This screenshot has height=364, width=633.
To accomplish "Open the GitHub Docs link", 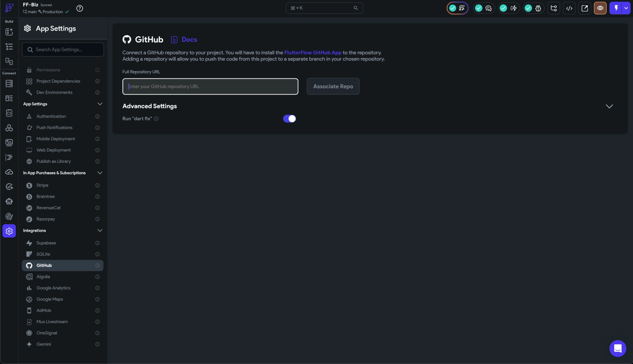I will point(184,40).
